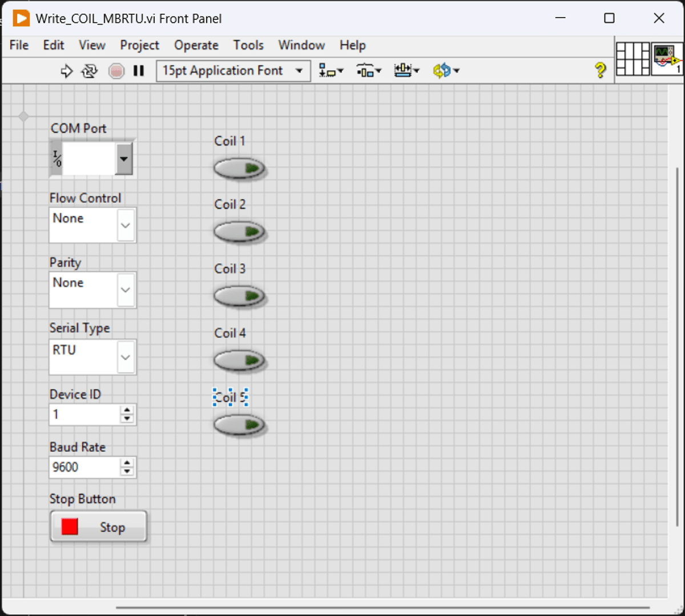Click the horizontal scrollbar
This screenshot has width=685, height=616.
tap(382, 607)
